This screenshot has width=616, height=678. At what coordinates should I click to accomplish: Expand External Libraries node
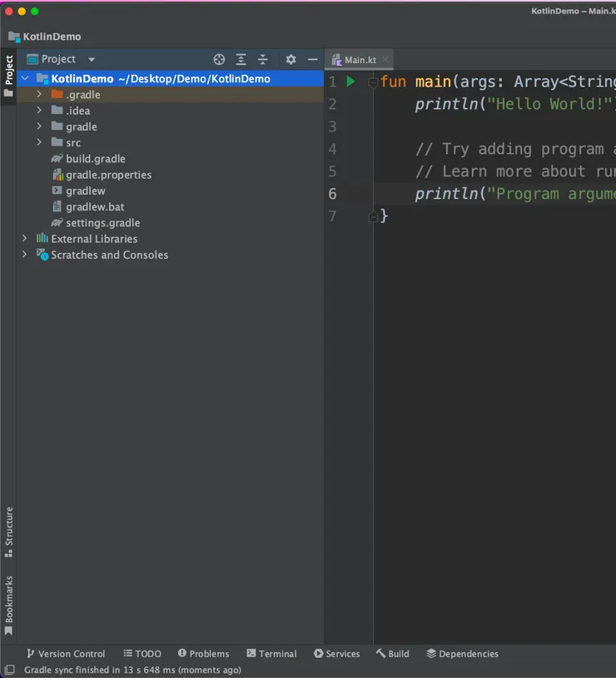point(25,238)
